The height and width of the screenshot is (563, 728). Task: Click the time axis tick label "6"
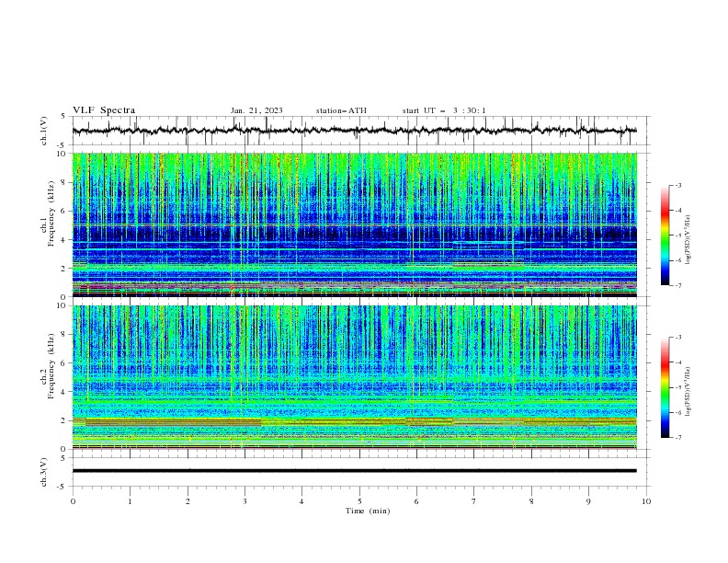coord(416,501)
